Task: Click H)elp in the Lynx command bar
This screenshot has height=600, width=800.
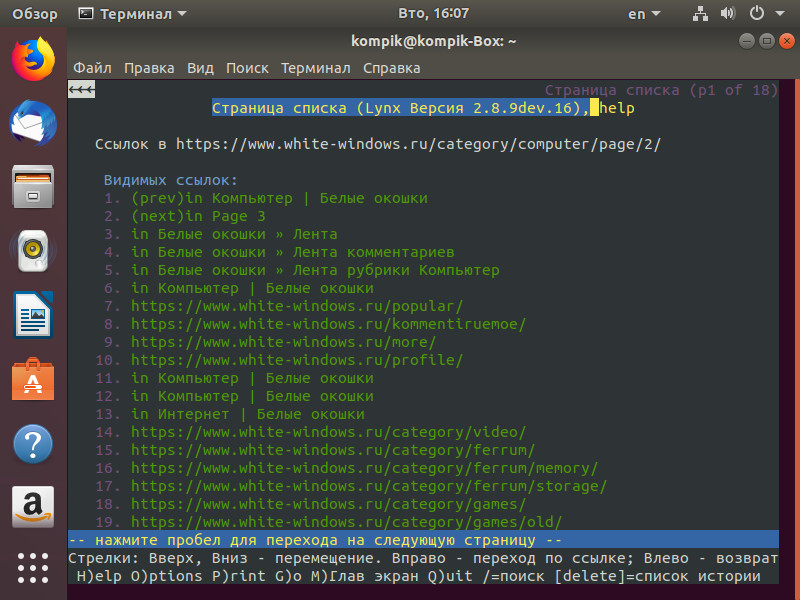Action: click(x=99, y=576)
